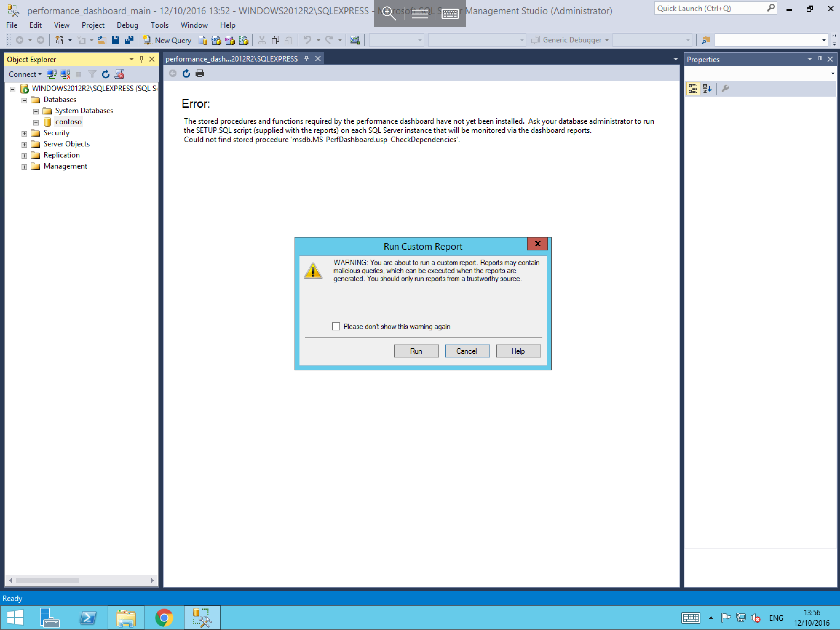
Task: Click Cancel in Run Custom Report dialog
Action: click(x=467, y=351)
